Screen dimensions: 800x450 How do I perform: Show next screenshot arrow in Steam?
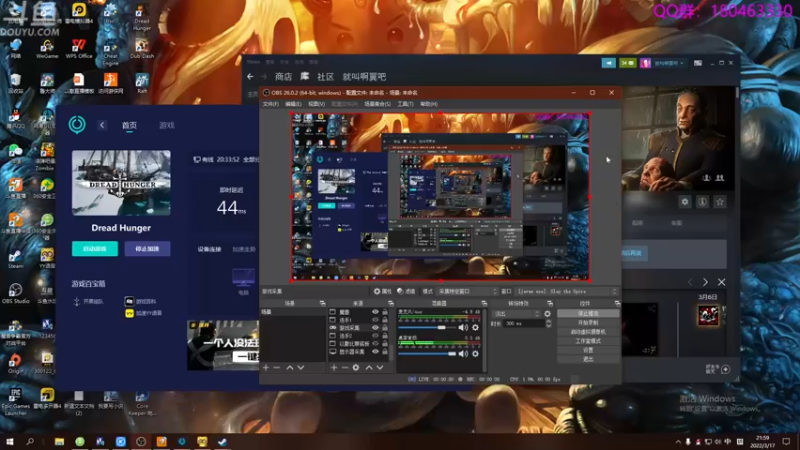(x=705, y=282)
